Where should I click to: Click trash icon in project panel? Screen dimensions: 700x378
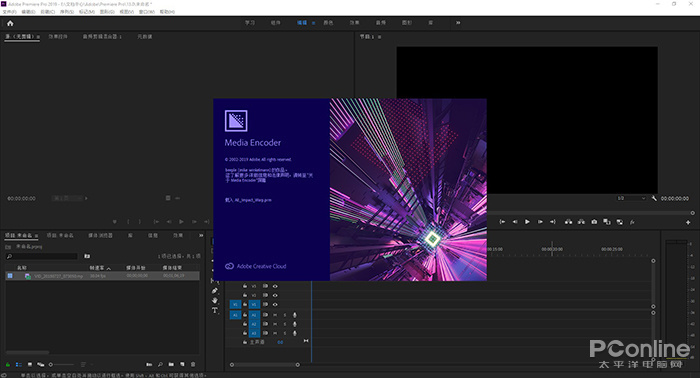(x=193, y=365)
